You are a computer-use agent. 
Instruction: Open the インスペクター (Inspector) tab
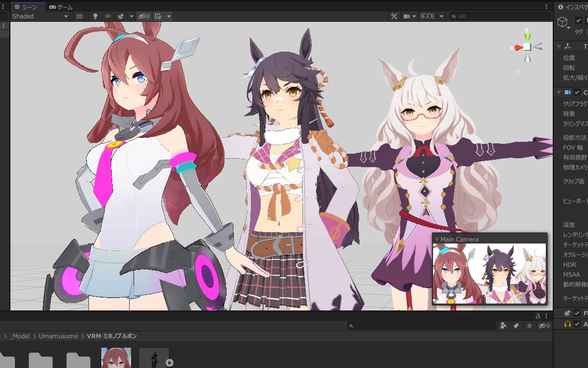click(573, 7)
